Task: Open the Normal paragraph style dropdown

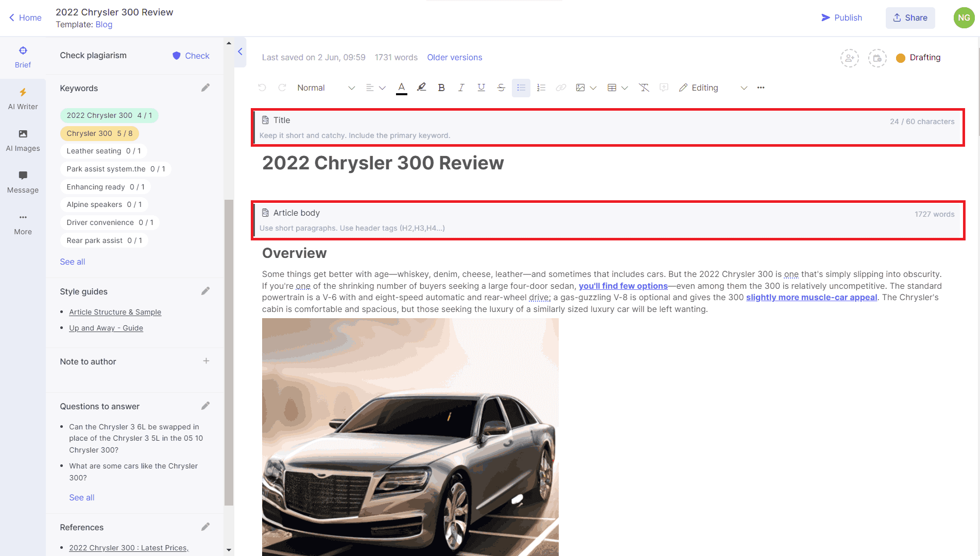Action: pyautogui.click(x=325, y=88)
